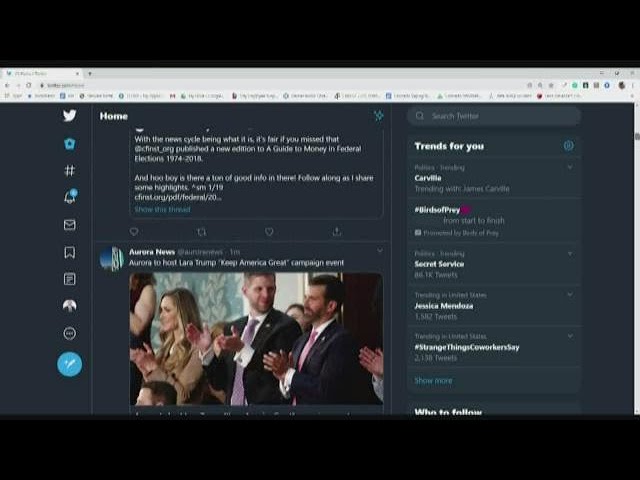The image size is (640, 480).
Task: Share the cfinst_org thread tweet
Action: [x=336, y=232]
